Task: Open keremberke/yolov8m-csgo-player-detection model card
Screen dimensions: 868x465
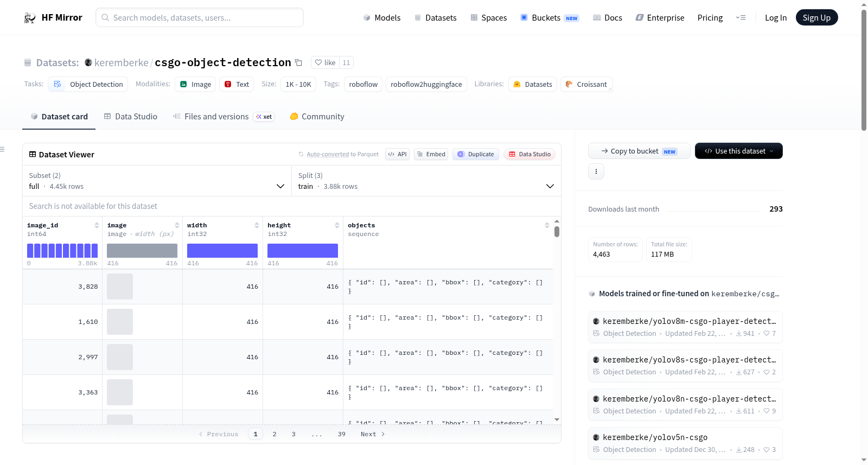Action: (685, 327)
